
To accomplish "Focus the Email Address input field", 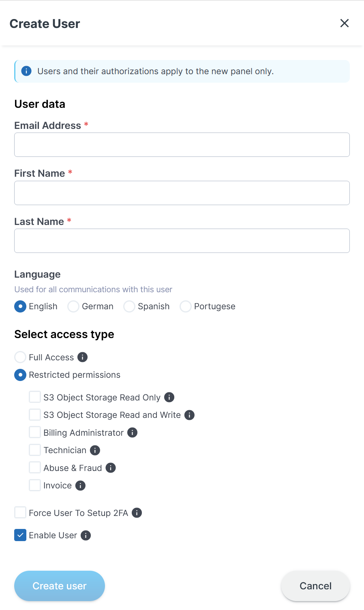I will pos(182,145).
